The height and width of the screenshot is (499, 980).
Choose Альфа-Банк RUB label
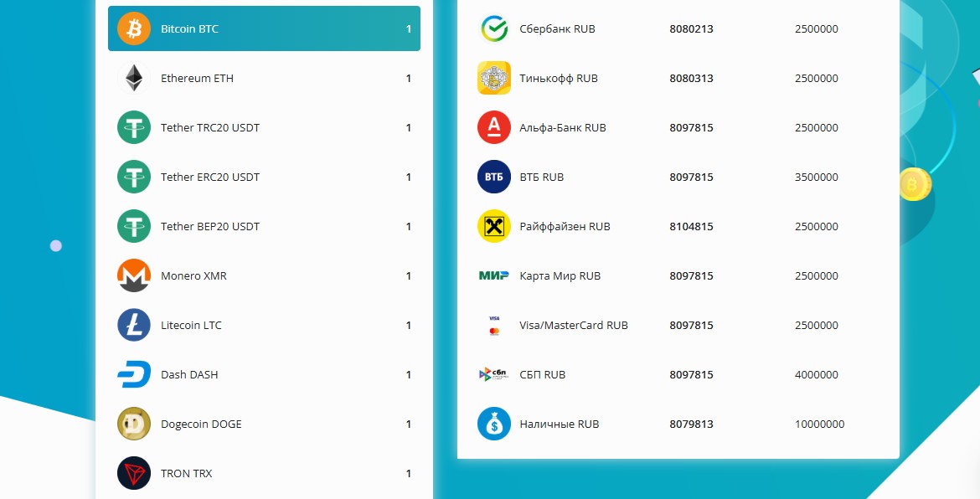coord(563,127)
